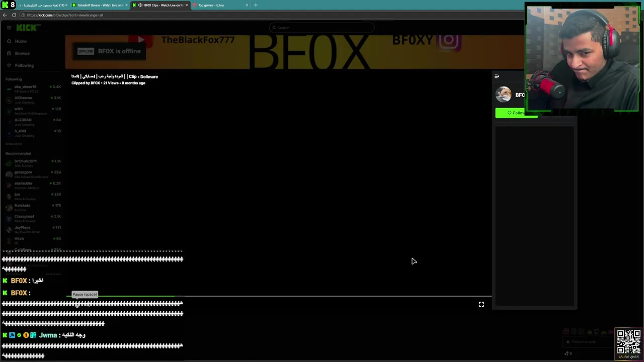Reload the page with the refresh icon
The width and height of the screenshot is (644, 362).
pyautogui.click(x=14, y=15)
